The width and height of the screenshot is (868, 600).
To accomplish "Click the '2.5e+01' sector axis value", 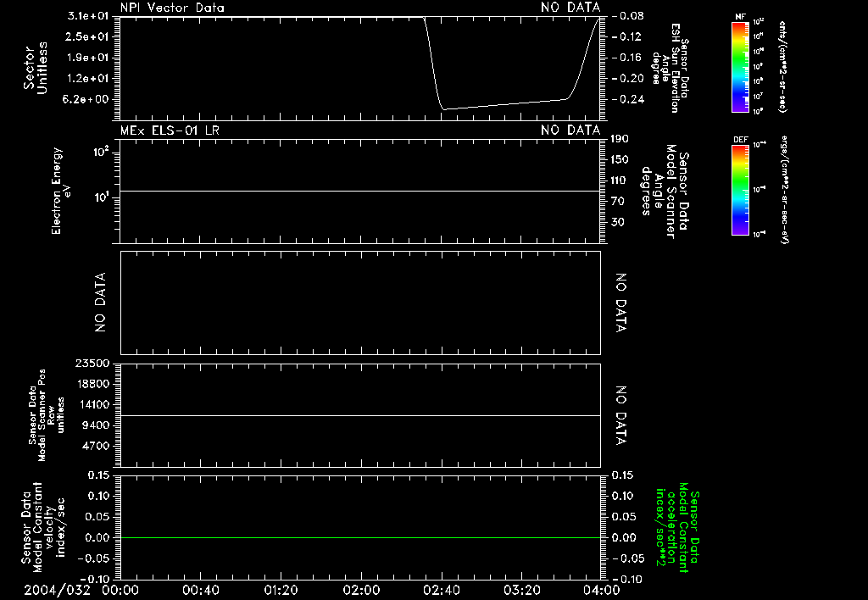I will coord(88,36).
